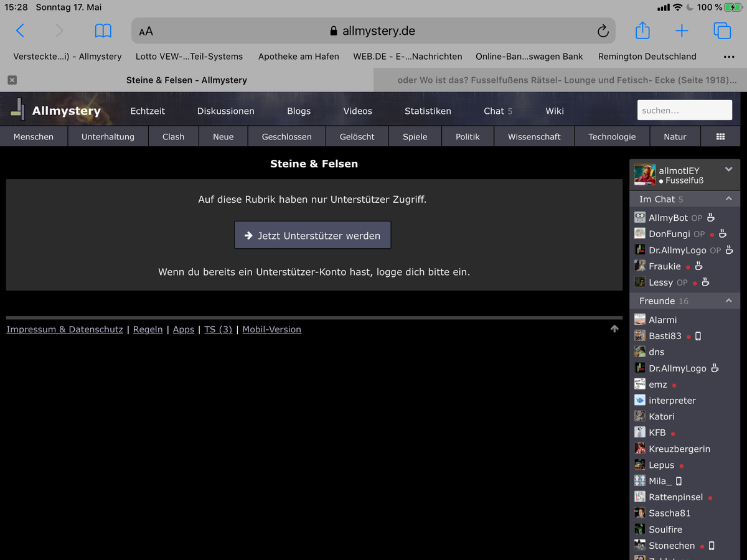This screenshot has width=747, height=560.
Task: Click Kreuzbergerin avatar in friends list
Action: pos(640,449)
